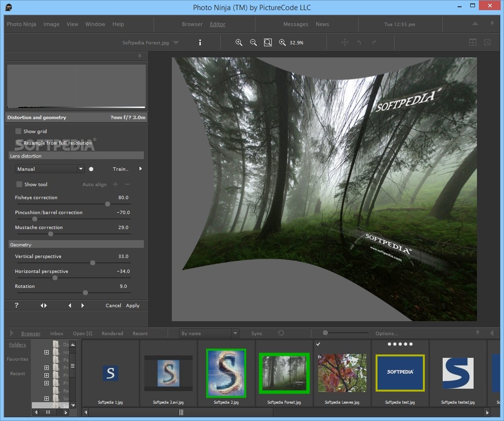Click Auto align
504x421 pixels.
click(95, 184)
